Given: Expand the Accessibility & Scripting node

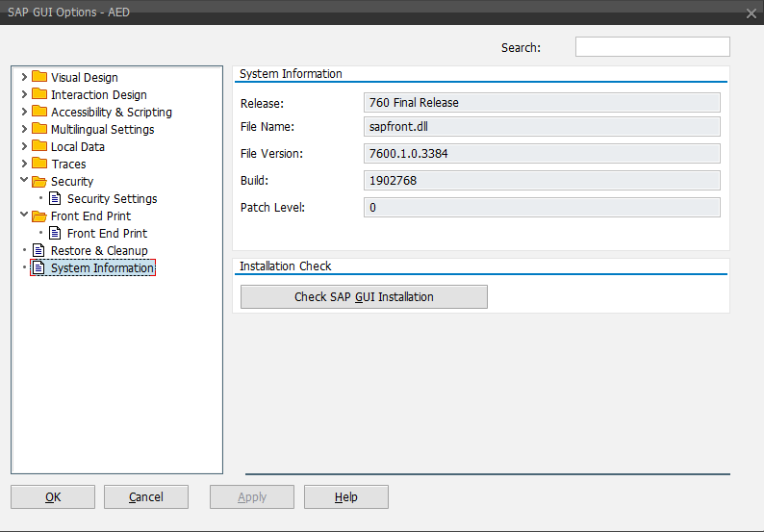Looking at the screenshot, I should pos(24,112).
